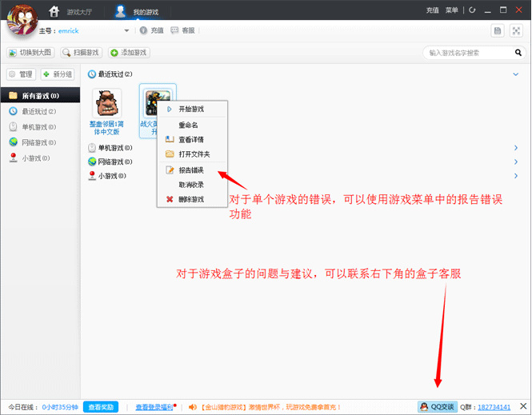Expand the 单机游戏 group arrow
532x415 pixels.
pyautogui.click(x=516, y=148)
